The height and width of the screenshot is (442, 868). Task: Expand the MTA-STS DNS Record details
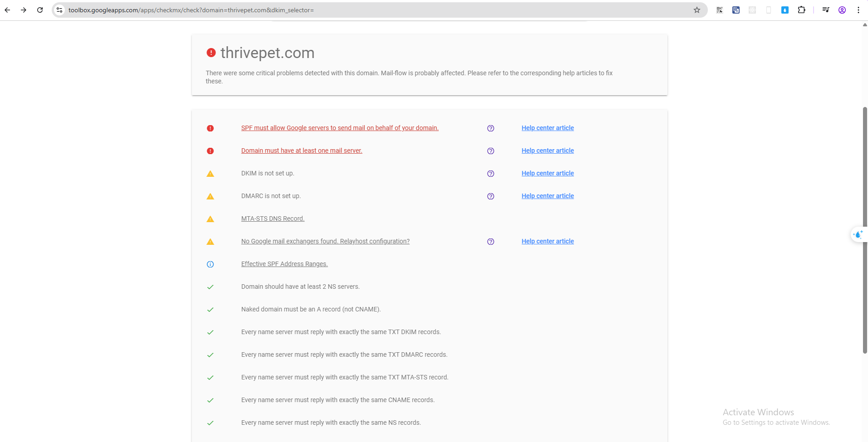273,219
